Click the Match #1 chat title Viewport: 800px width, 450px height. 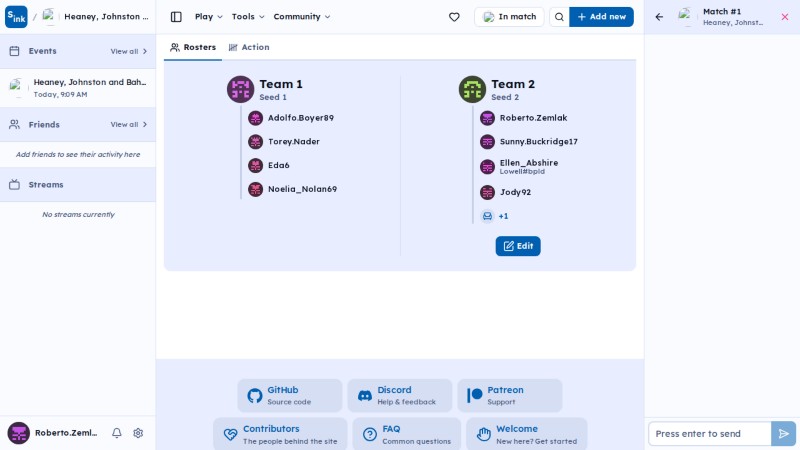(722, 12)
